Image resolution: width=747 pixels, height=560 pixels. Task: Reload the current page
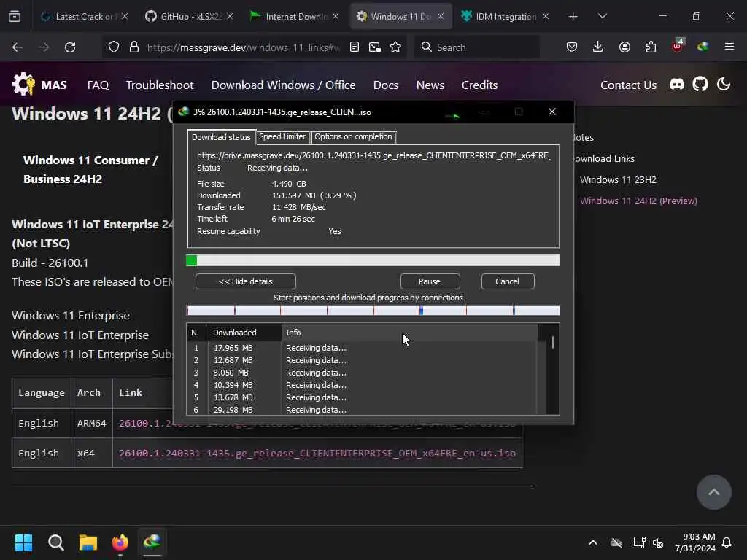70,47
